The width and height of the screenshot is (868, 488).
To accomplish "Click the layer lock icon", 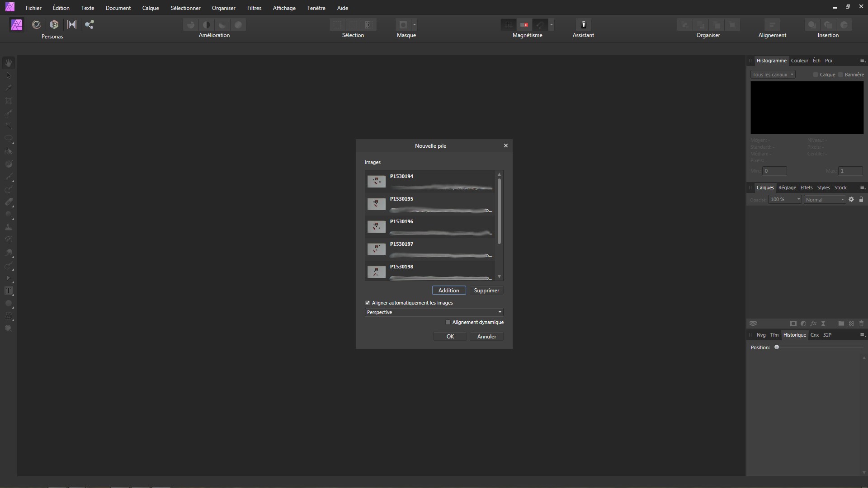I will 861,199.
